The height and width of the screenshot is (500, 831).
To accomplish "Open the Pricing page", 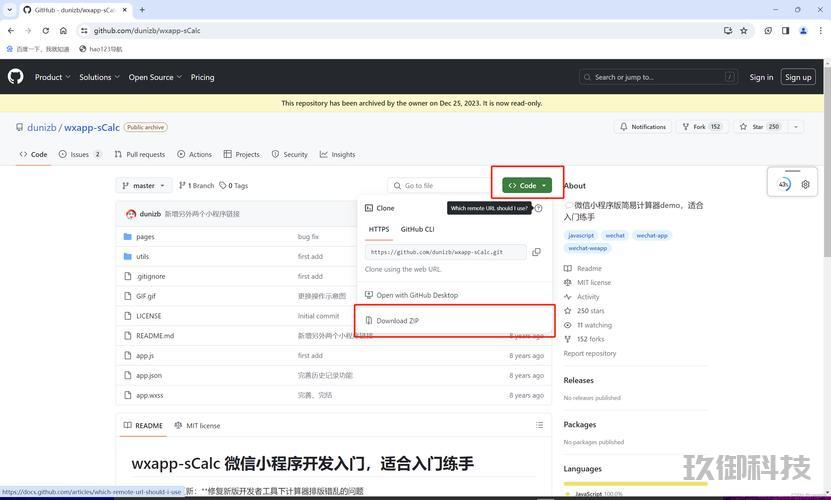I will (202, 77).
